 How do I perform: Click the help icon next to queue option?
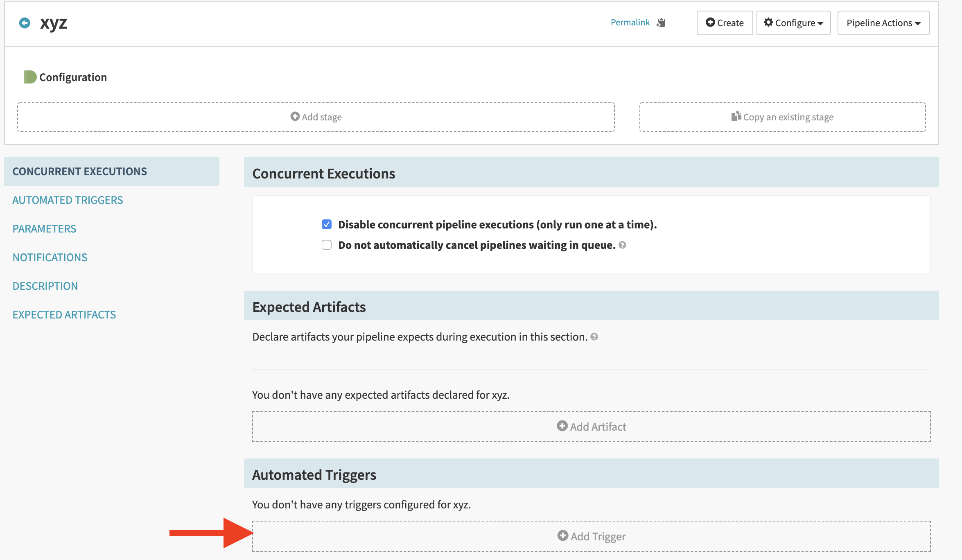click(x=622, y=245)
